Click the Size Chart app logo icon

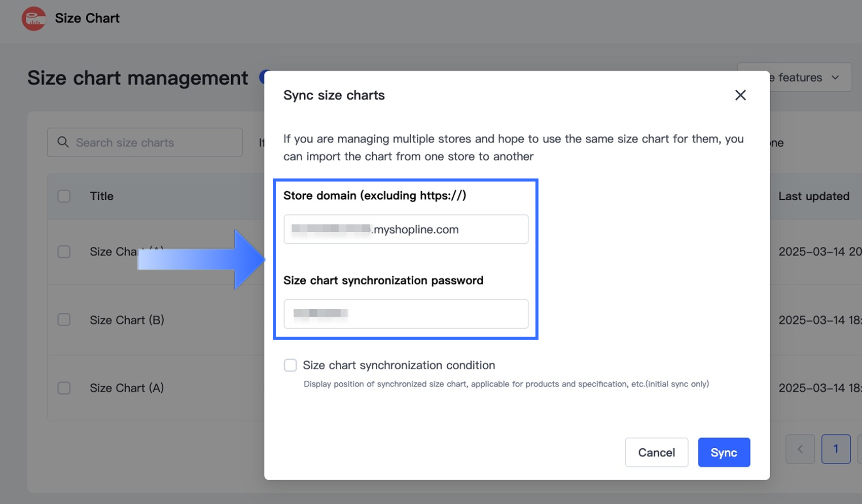pos(33,19)
